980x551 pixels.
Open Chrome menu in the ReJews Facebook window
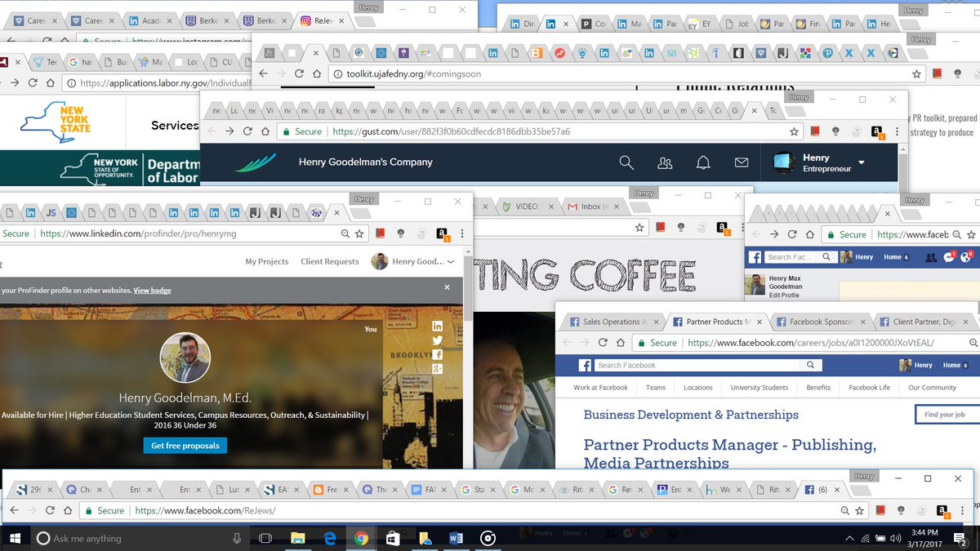(962, 510)
